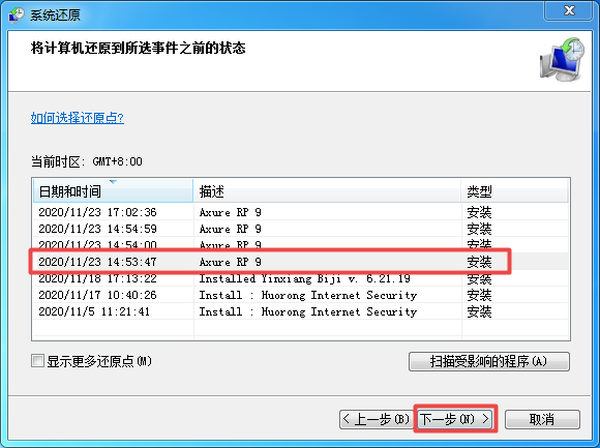Click Huorong Internet Security description on 2020/11/5 row
Screen dimensions: 600x448
[308, 312]
